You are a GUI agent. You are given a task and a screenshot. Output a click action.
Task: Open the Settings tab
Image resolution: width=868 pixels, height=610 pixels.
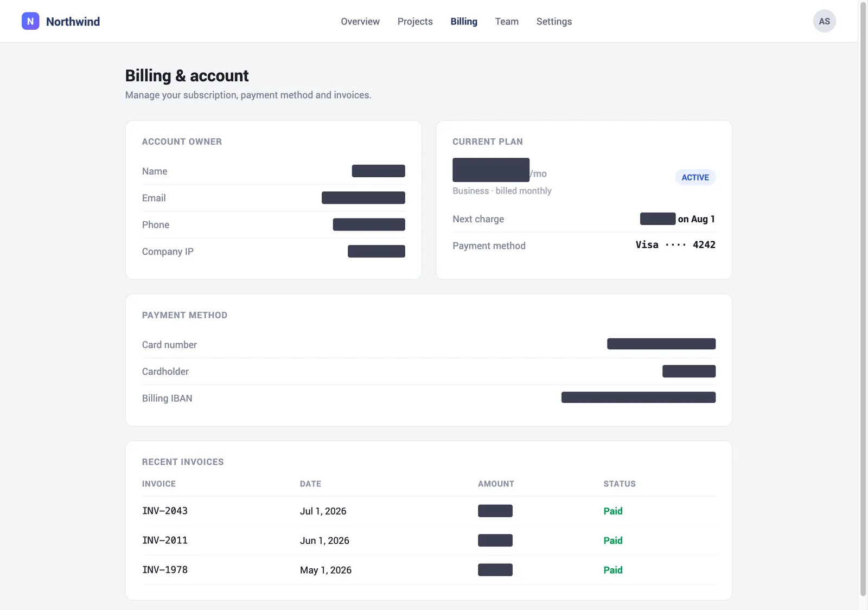[x=554, y=22]
